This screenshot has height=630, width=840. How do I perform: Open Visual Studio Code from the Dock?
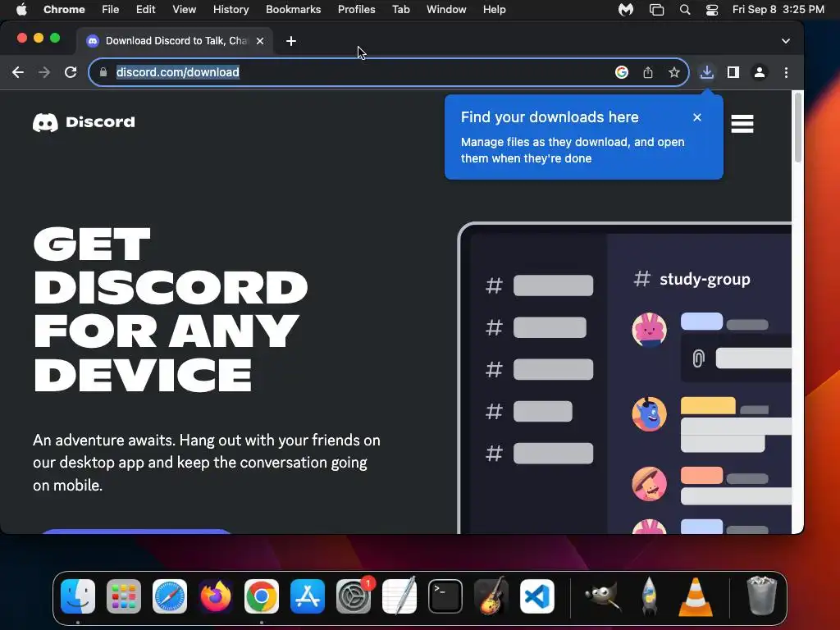[537, 596]
